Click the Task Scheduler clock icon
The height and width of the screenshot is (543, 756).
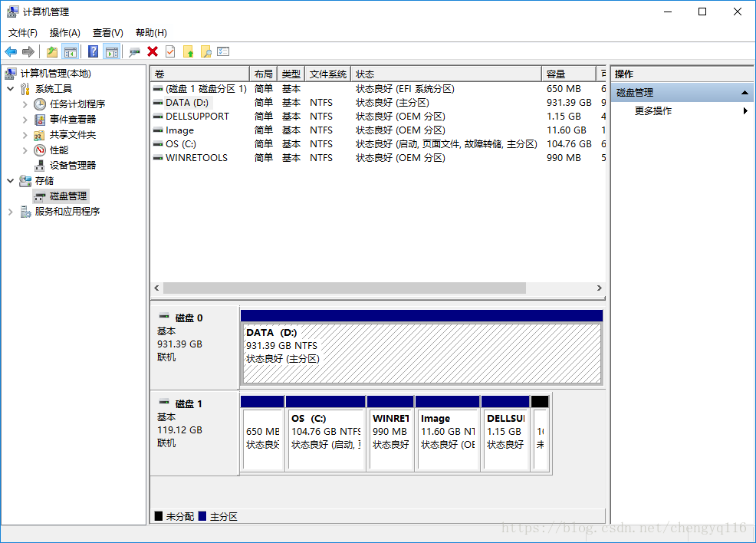click(40, 104)
